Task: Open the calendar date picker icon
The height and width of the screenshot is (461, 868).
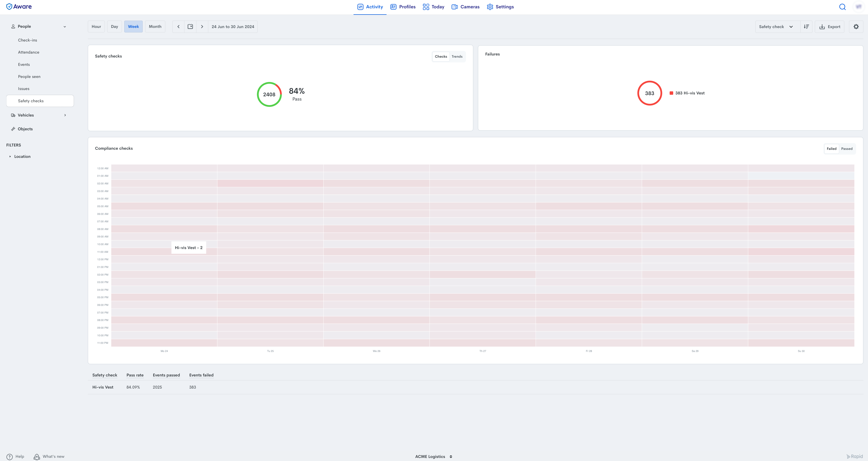Action: point(190,27)
